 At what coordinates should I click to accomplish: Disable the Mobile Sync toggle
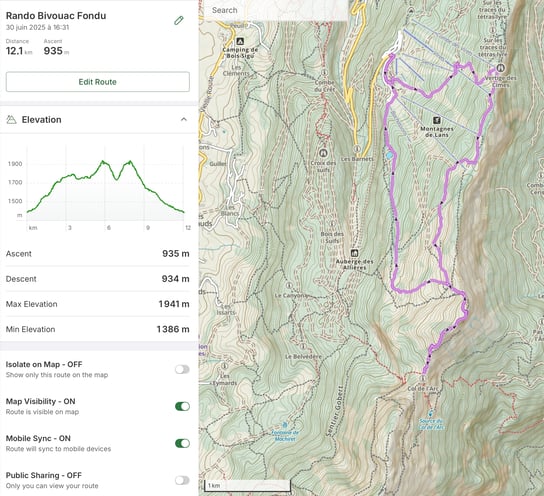tap(182, 443)
